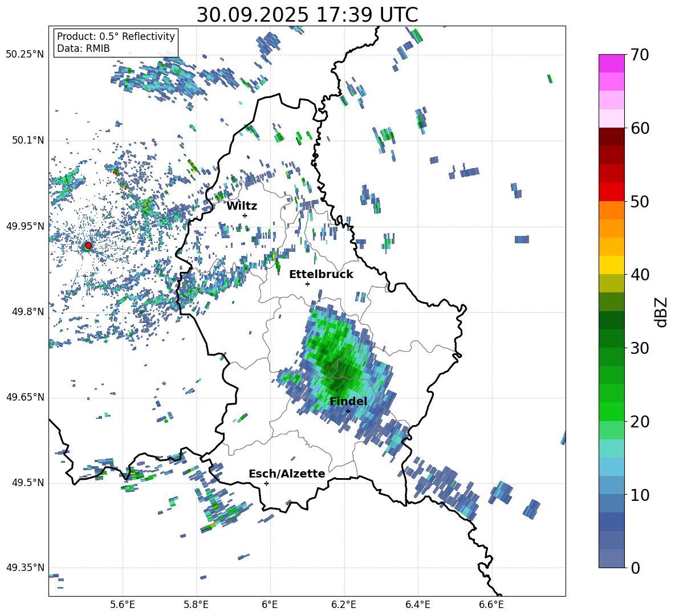
Task: Click the orange colorbar segment below 50
Action: 611,210
